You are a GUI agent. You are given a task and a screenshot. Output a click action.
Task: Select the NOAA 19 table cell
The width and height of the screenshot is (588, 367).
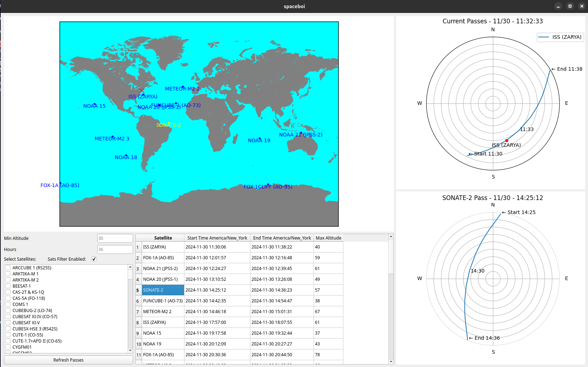point(163,344)
